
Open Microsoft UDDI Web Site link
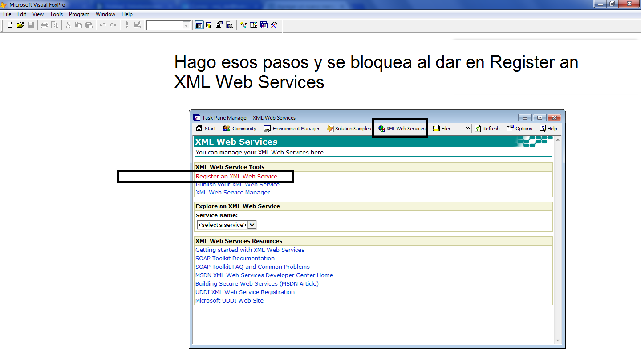coord(229,301)
